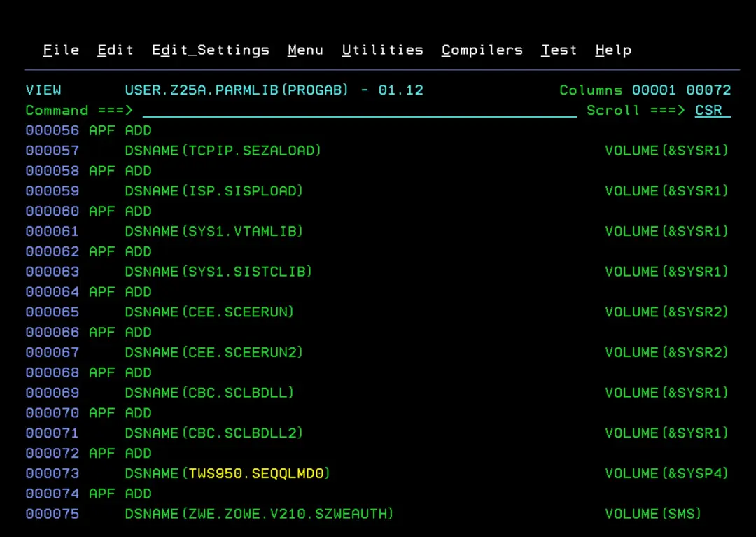Click line number 000067
The height and width of the screenshot is (537, 756).
[52, 352]
